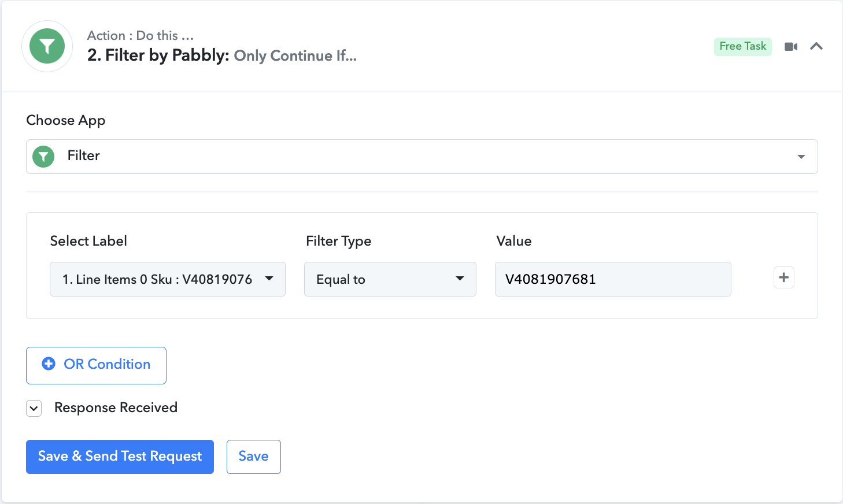Open the Choose App Filter dropdown

[x=422, y=157]
